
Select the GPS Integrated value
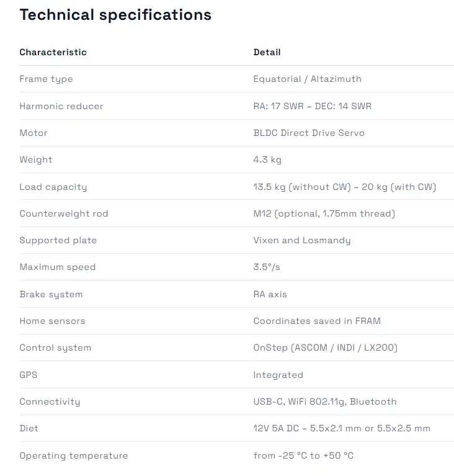[x=278, y=375]
